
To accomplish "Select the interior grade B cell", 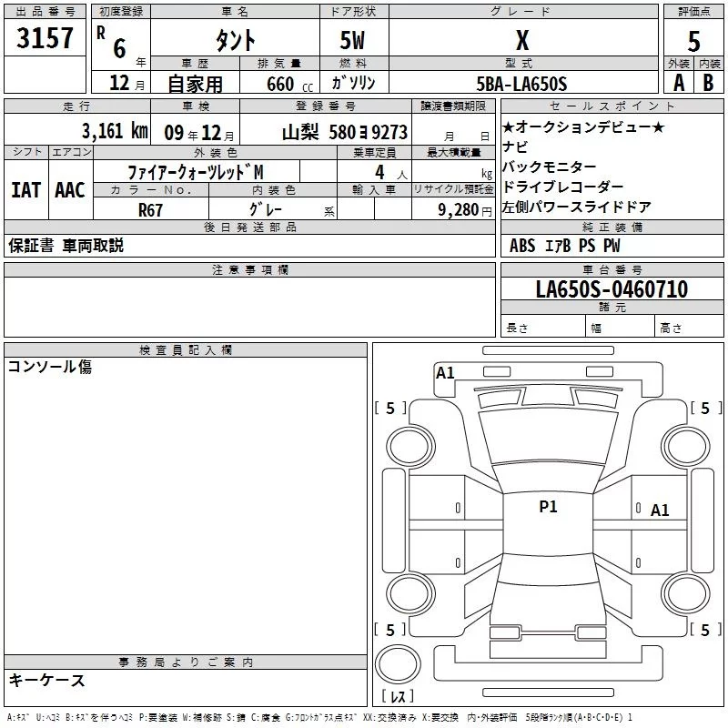I will pos(709,83).
